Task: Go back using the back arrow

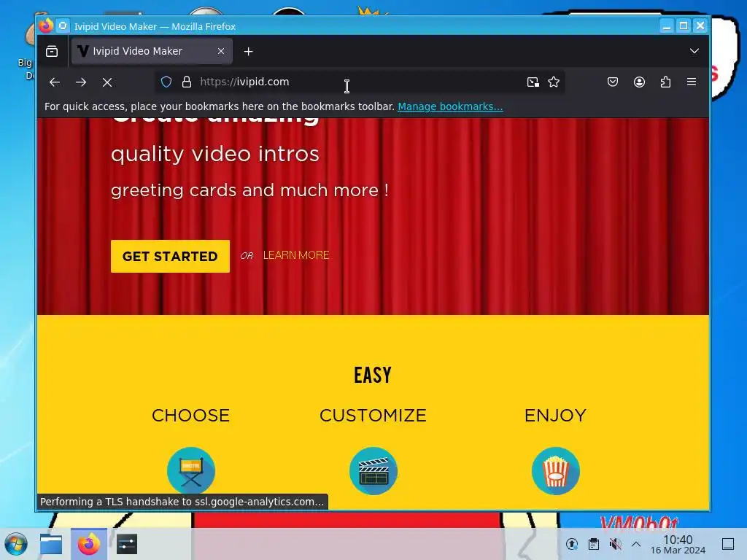Action: pyautogui.click(x=55, y=82)
